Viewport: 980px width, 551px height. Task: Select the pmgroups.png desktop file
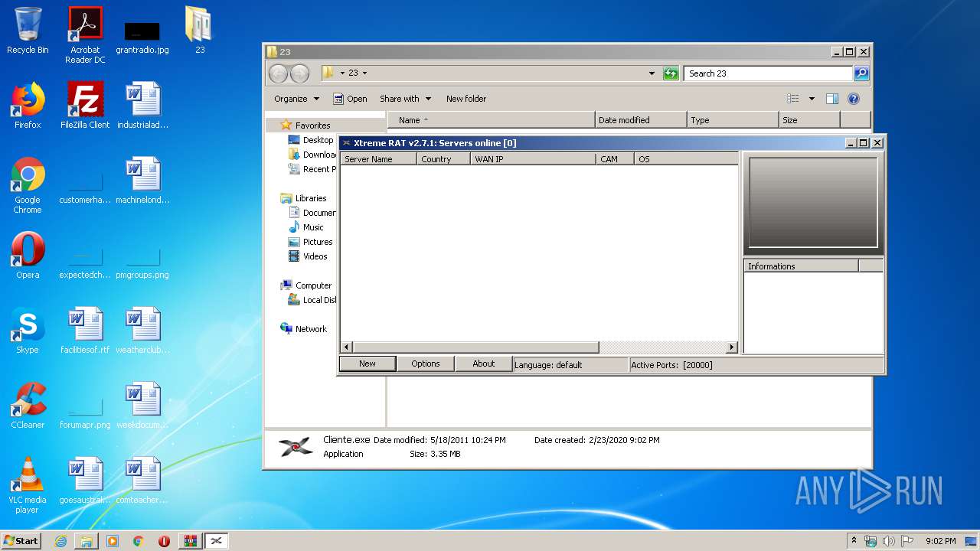(x=142, y=263)
